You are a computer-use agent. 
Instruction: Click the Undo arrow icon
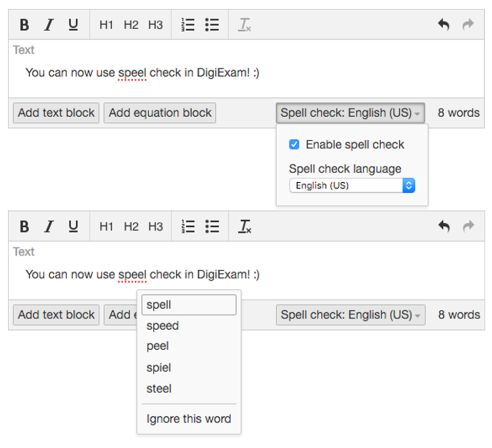[443, 24]
